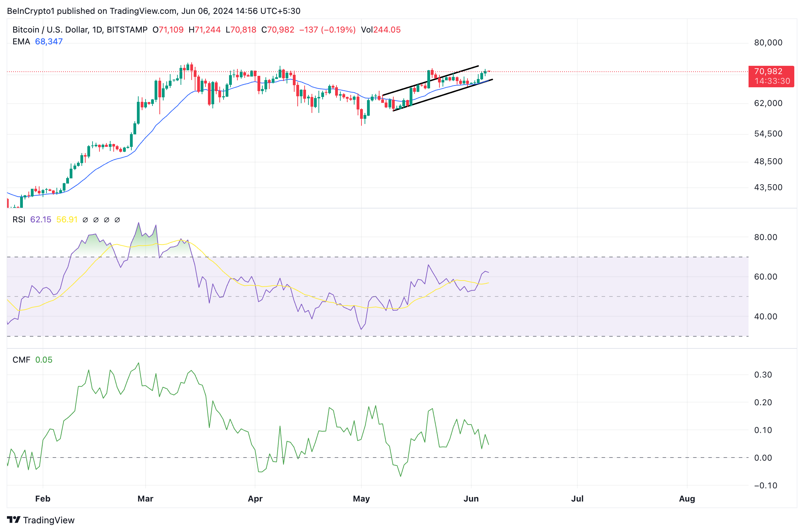The image size is (804, 532).
Task: Click the TradingView logo icon
Action: (x=14, y=520)
